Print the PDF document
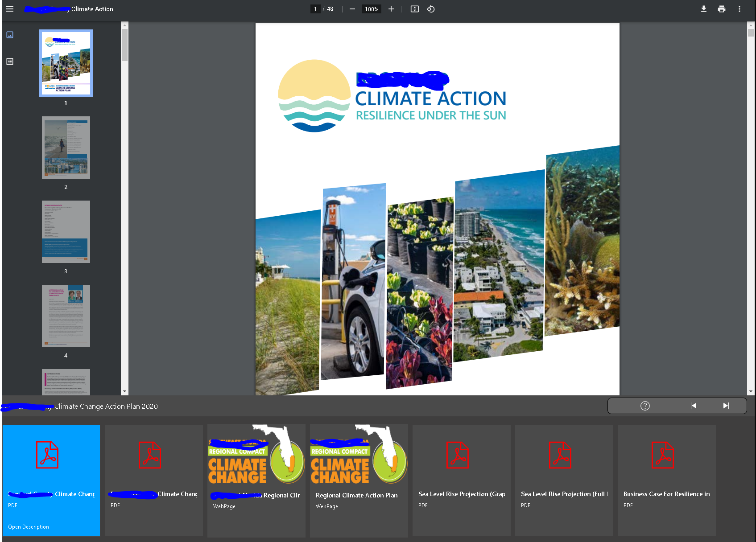 point(722,9)
